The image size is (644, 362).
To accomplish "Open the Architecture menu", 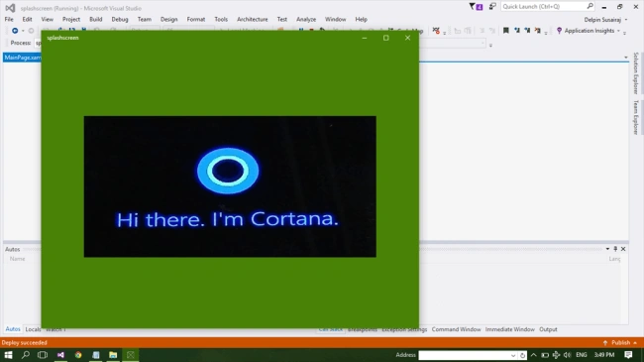I will (x=253, y=19).
